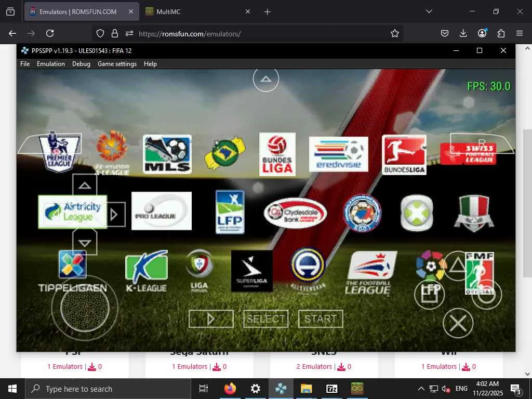Viewport: 532px width, 399px height.
Task: Pick the black Superliga logo
Action: click(252, 271)
